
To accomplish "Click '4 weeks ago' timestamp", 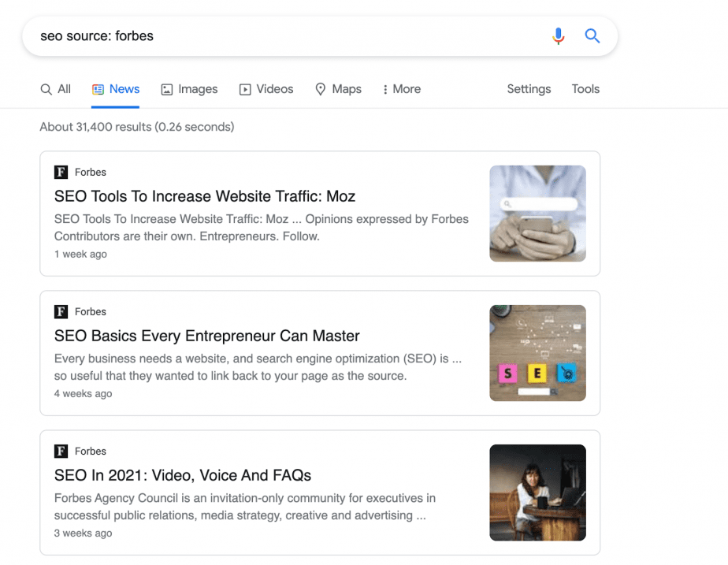I will tap(83, 394).
